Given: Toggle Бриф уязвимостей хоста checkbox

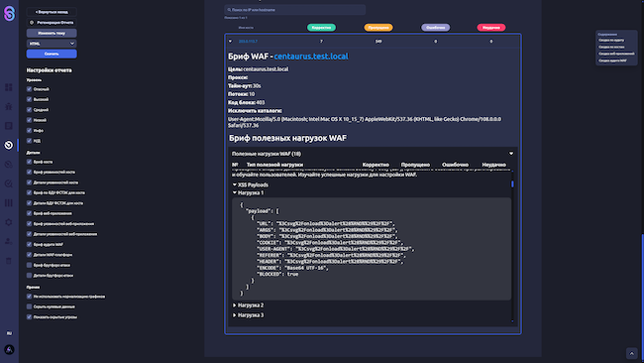Looking at the screenshot, I should pos(29,173).
